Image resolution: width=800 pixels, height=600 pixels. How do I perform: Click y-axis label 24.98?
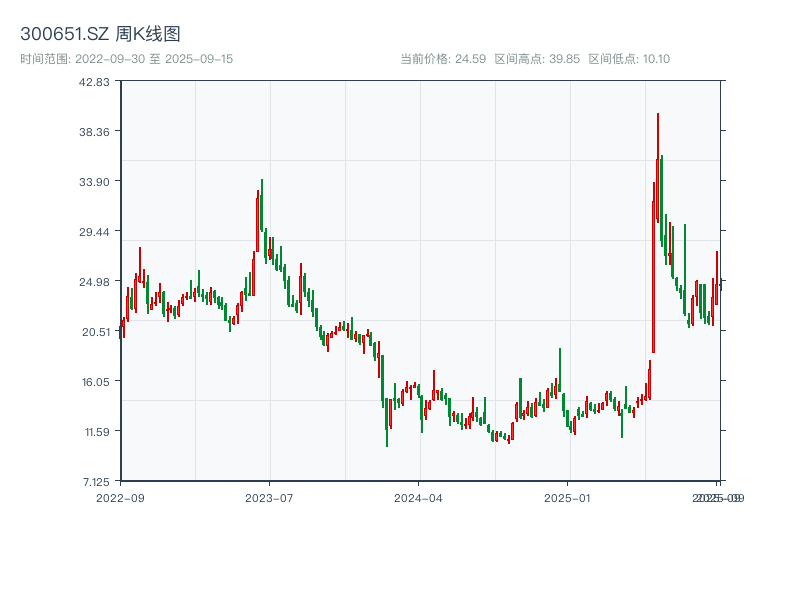coord(94,282)
